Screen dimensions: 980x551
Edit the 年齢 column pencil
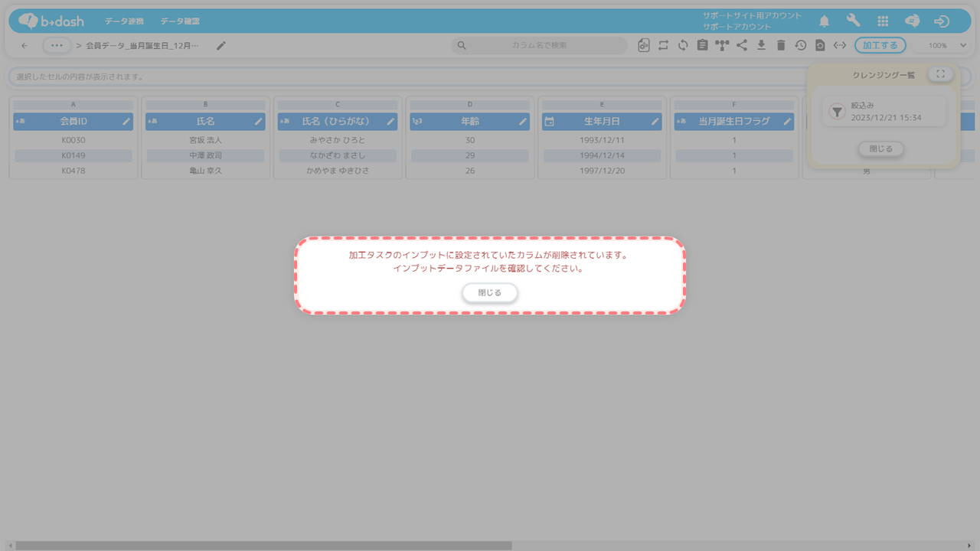523,121
